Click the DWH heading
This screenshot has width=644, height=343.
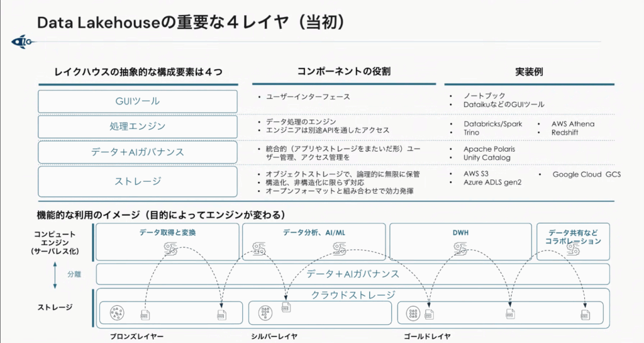coord(460,232)
